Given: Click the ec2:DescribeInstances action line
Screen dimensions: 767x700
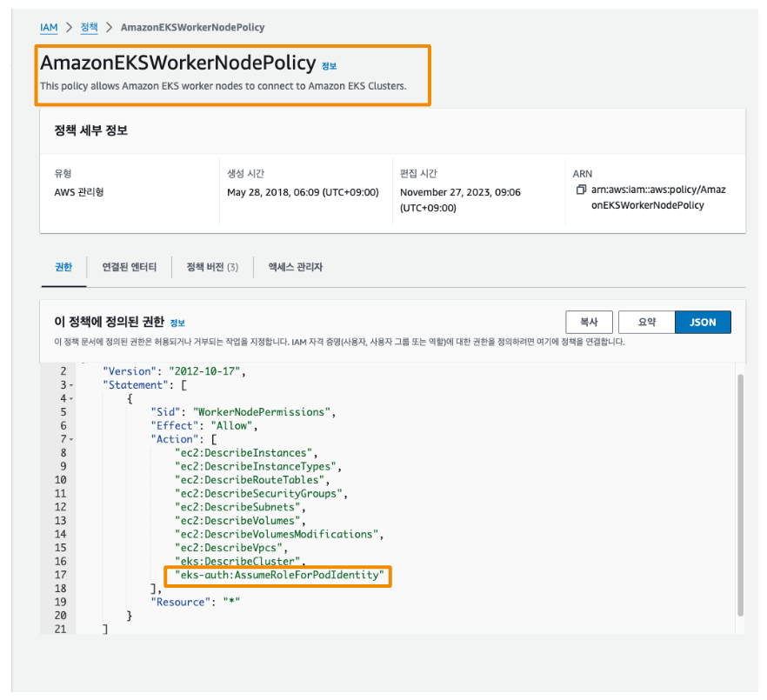Looking at the screenshot, I should coord(247,453).
